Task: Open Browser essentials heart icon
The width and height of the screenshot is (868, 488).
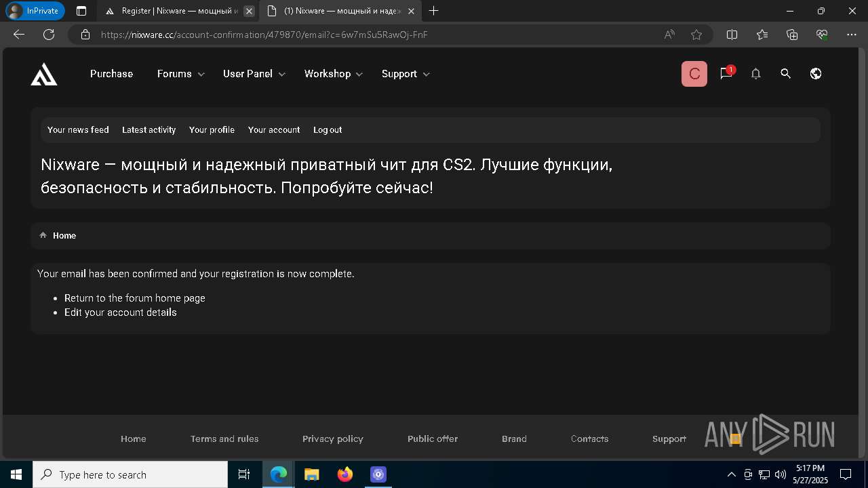Action: point(822,35)
